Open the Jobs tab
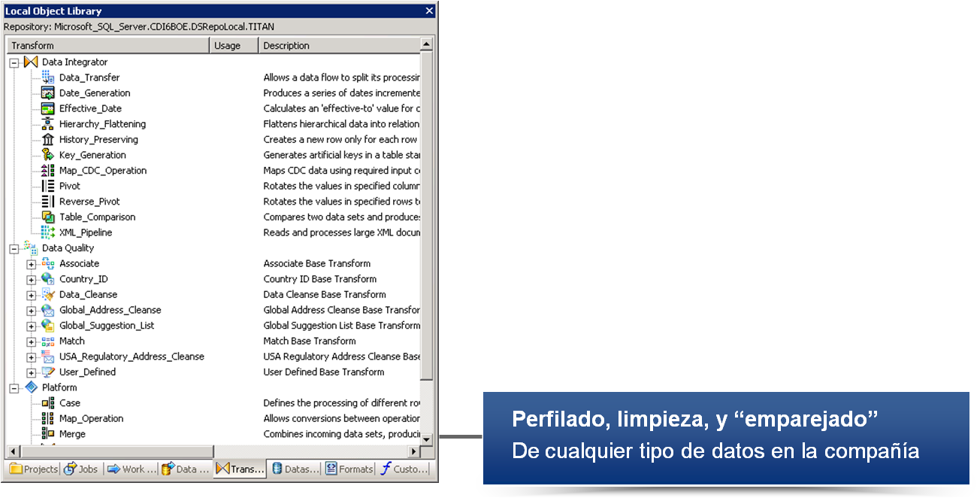 point(81,469)
